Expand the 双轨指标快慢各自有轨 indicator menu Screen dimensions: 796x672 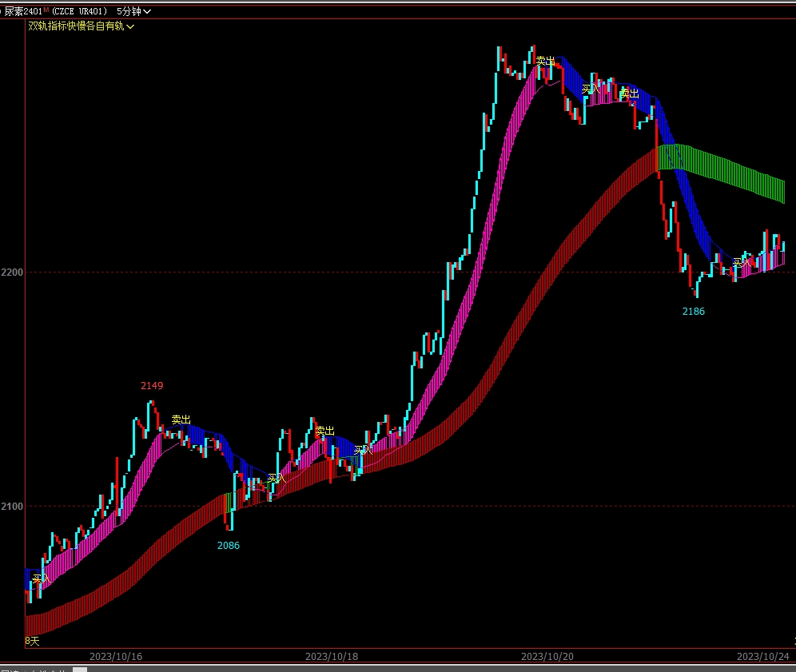(81, 26)
